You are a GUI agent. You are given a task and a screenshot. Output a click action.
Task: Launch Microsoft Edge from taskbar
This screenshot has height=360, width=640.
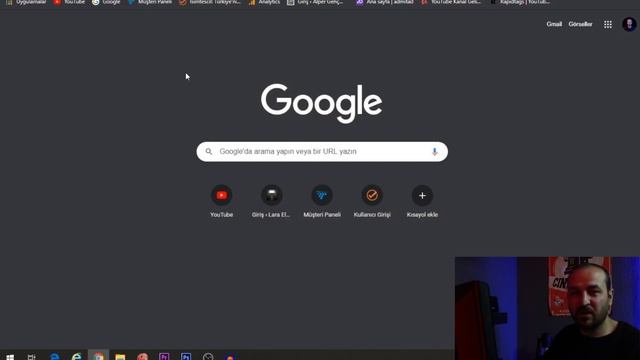point(54,357)
